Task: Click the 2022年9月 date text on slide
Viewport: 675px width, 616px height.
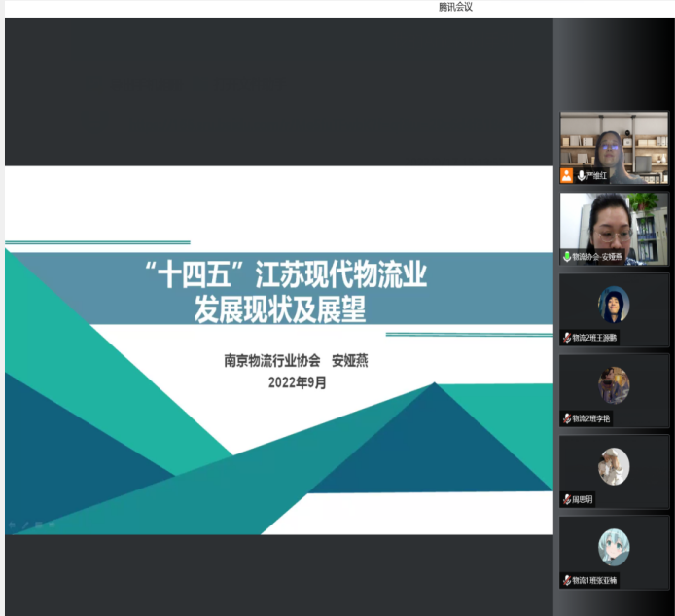Action: point(298,382)
